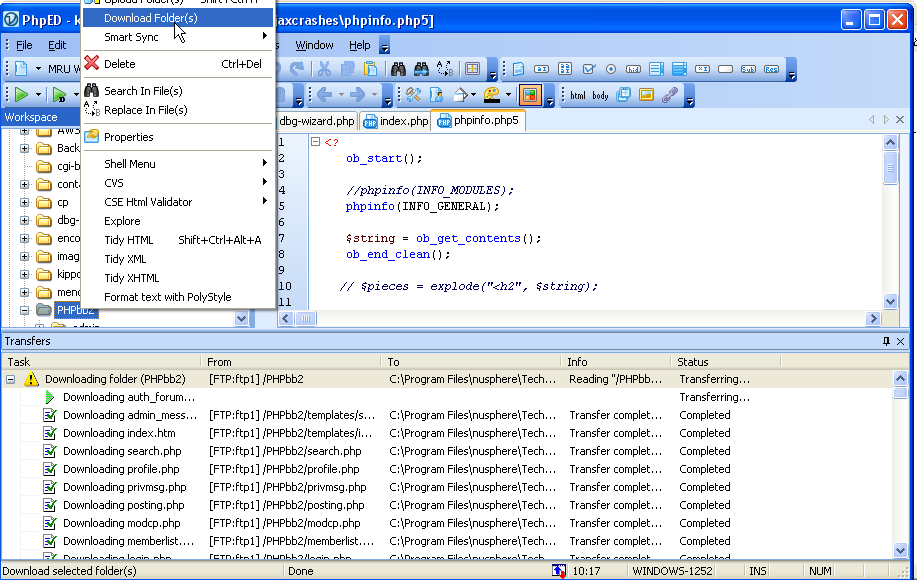Insert a checkbox form element
The image size is (917, 580).
click(588, 69)
